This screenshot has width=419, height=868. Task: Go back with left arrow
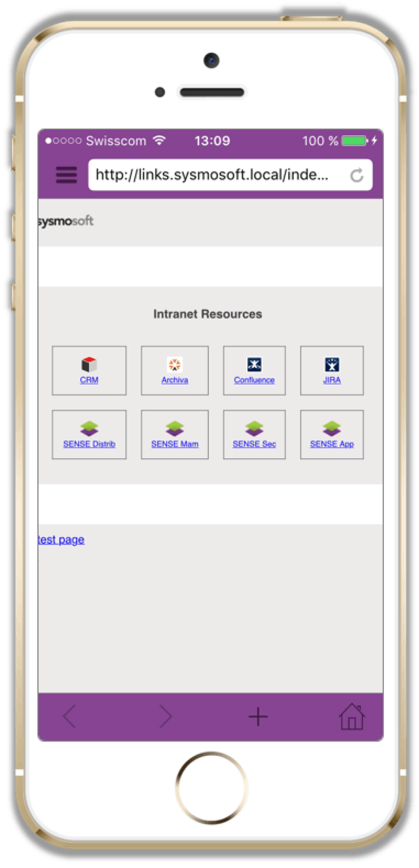tap(70, 716)
